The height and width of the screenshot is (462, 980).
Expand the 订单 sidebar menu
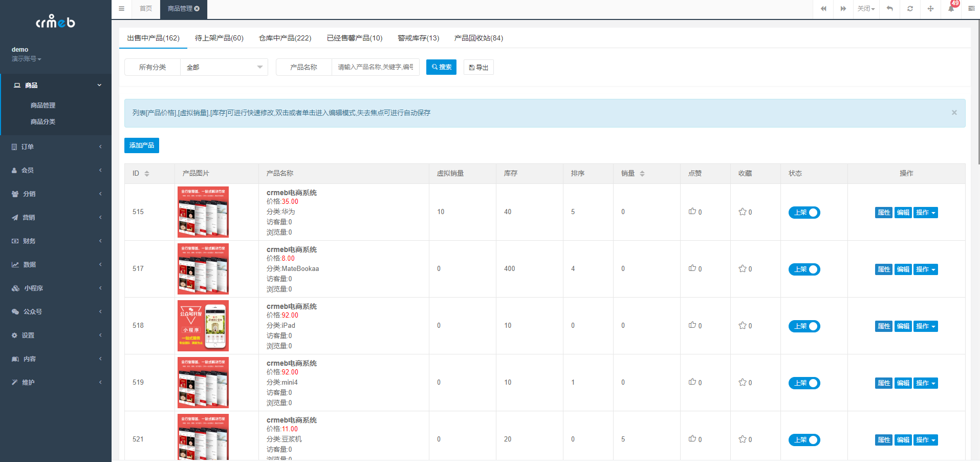[56, 147]
